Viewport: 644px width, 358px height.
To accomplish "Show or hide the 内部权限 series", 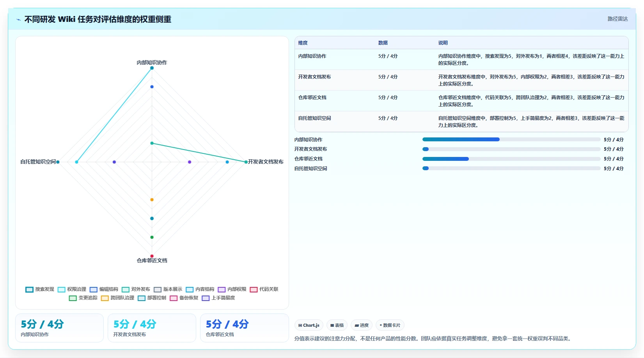I will click(x=232, y=289).
